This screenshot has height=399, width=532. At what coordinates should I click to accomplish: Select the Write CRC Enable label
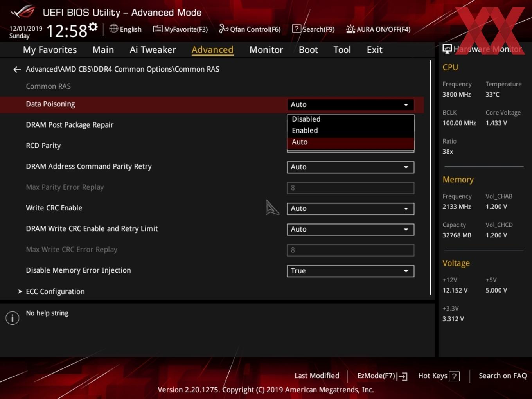coord(54,208)
